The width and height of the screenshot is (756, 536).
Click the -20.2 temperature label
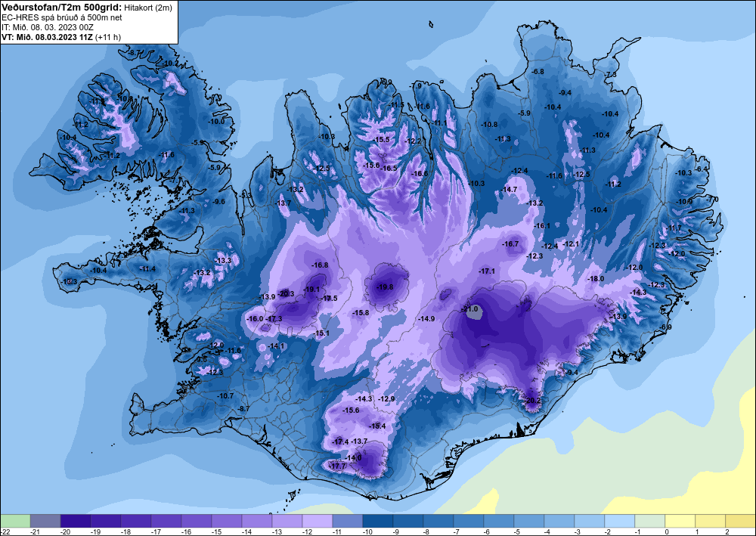coord(533,401)
